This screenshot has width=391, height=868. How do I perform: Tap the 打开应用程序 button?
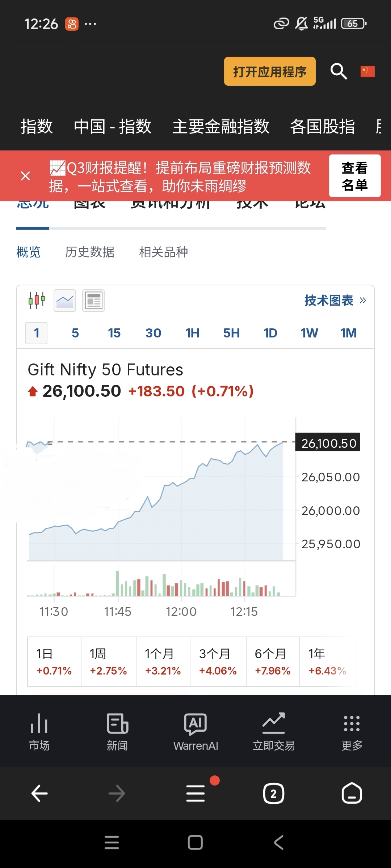click(x=270, y=71)
